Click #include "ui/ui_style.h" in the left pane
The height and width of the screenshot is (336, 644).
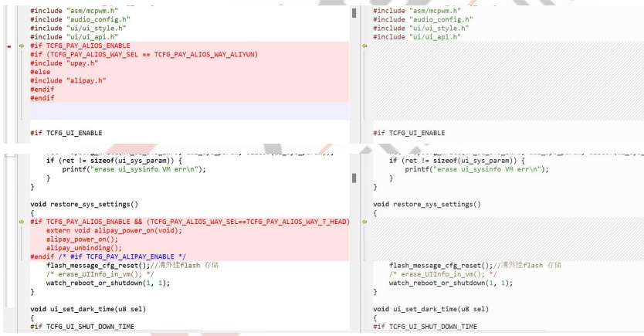pyautogui.click(x=78, y=29)
